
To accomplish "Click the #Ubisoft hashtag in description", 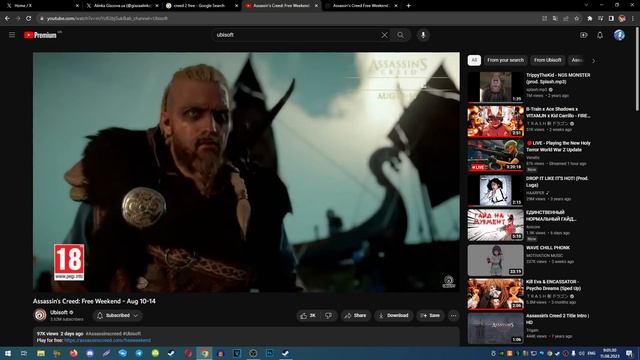I will pyautogui.click(x=131, y=334).
